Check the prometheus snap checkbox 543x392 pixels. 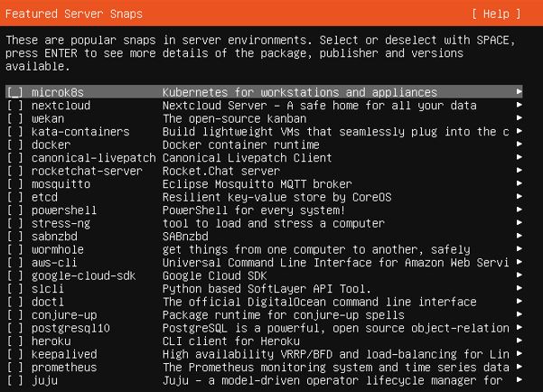pyautogui.click(x=14, y=368)
